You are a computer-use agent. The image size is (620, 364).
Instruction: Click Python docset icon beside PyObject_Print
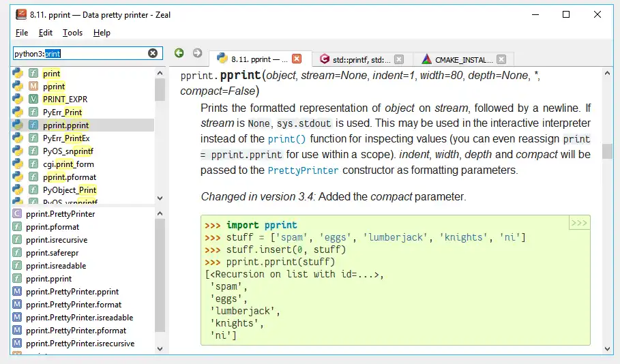(x=18, y=189)
